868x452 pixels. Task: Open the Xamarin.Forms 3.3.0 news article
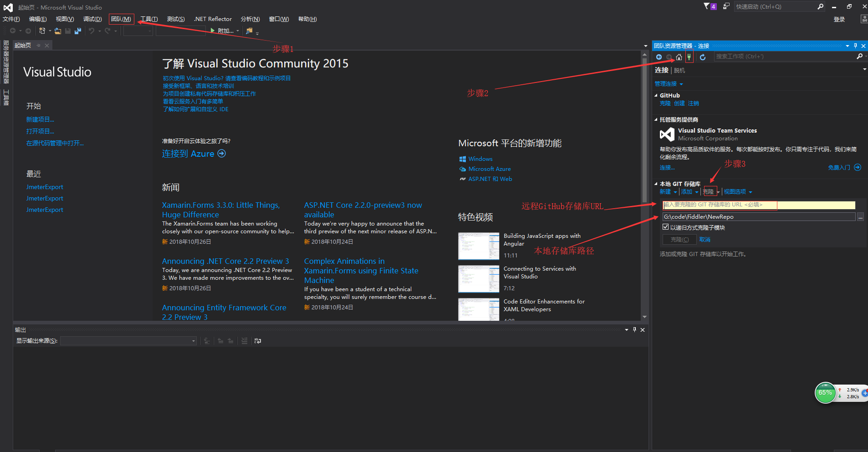click(221, 210)
